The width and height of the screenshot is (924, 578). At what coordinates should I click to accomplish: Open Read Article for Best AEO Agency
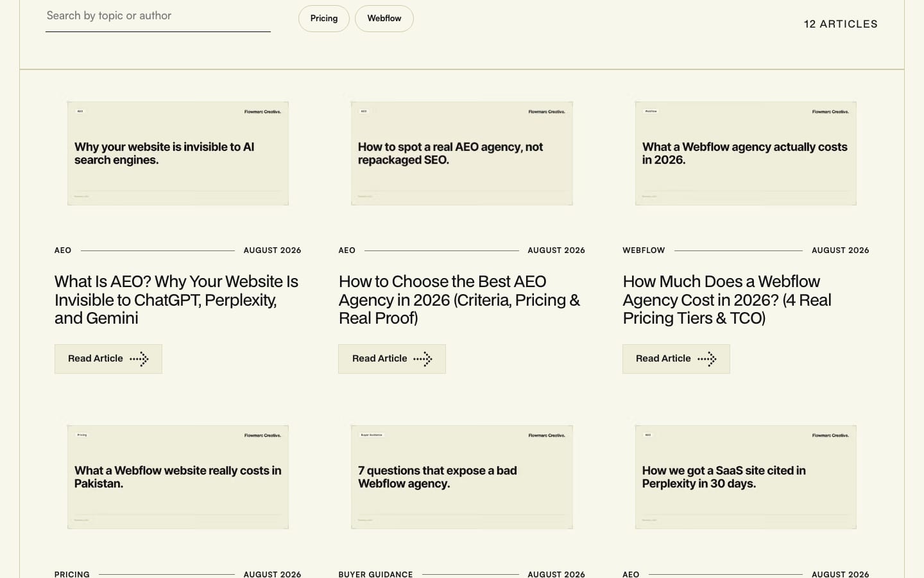392,359
